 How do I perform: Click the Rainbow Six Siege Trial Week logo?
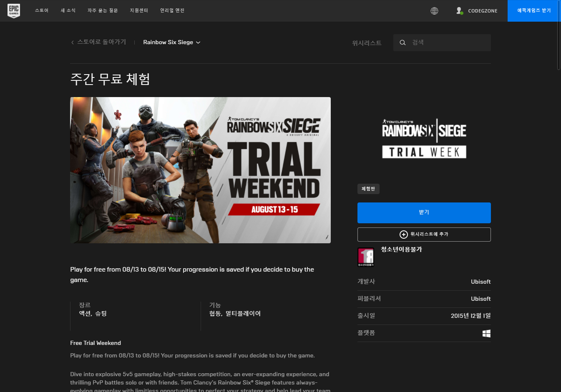pos(424,138)
